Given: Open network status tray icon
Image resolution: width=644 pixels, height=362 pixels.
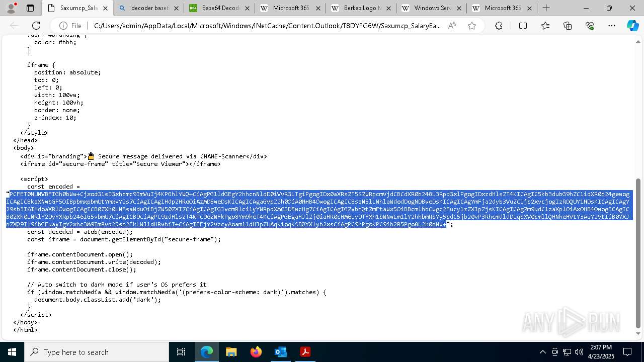Looking at the screenshot, I should pos(567,352).
